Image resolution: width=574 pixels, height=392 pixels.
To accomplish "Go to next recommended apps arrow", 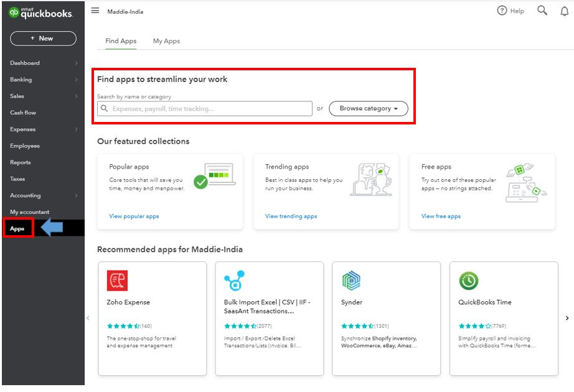I will click(567, 318).
